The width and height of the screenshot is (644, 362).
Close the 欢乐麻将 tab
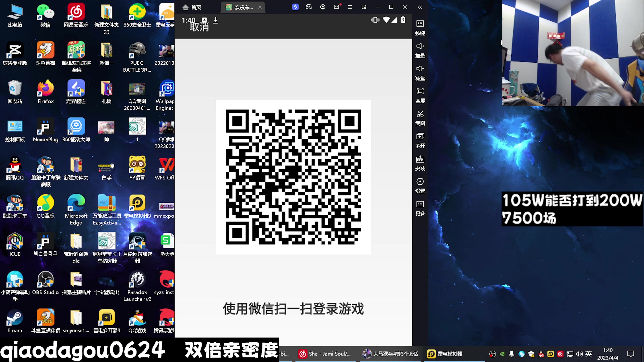(260, 7)
